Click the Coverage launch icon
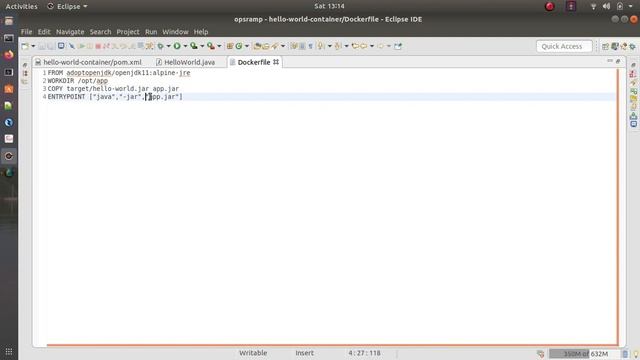Viewport: 640px width, 360px height. tap(194, 46)
